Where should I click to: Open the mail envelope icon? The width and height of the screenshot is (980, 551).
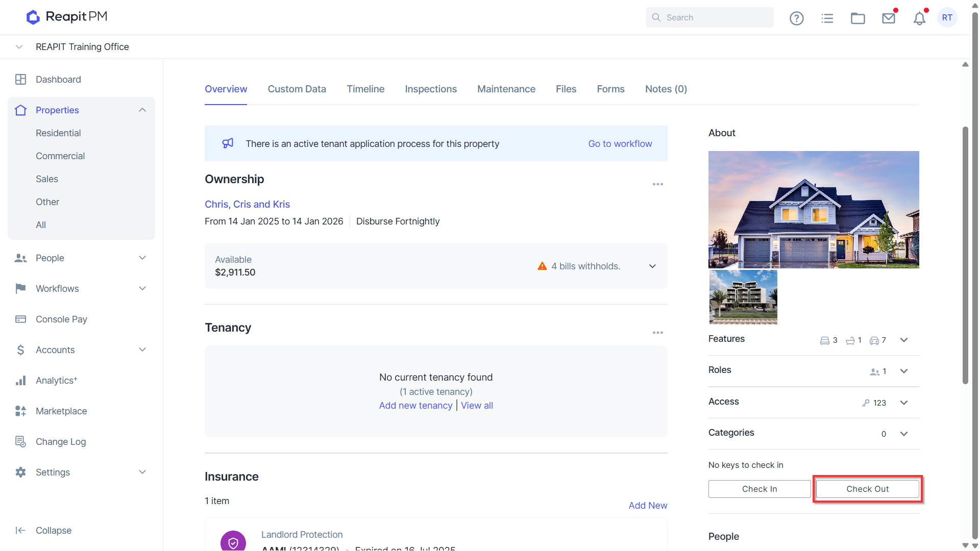pyautogui.click(x=889, y=18)
